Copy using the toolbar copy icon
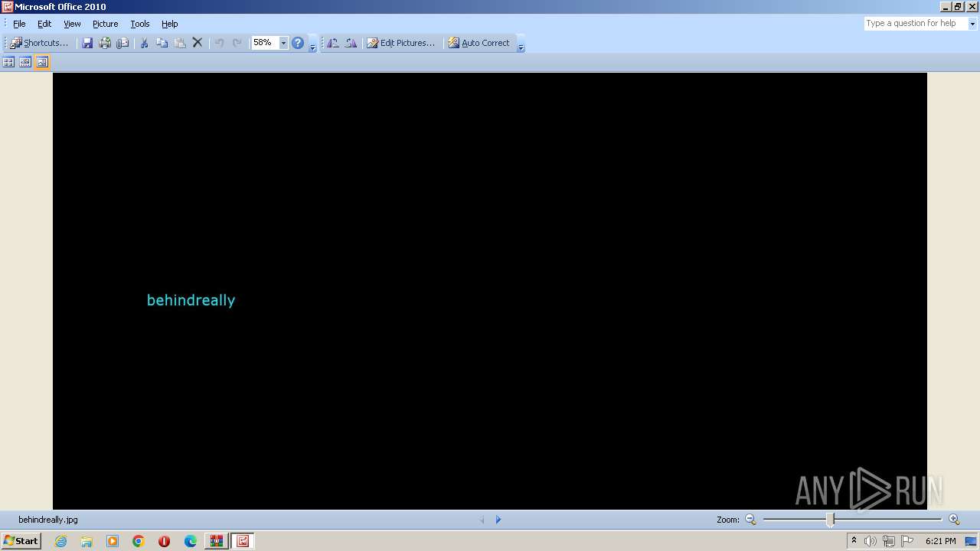 tap(162, 43)
